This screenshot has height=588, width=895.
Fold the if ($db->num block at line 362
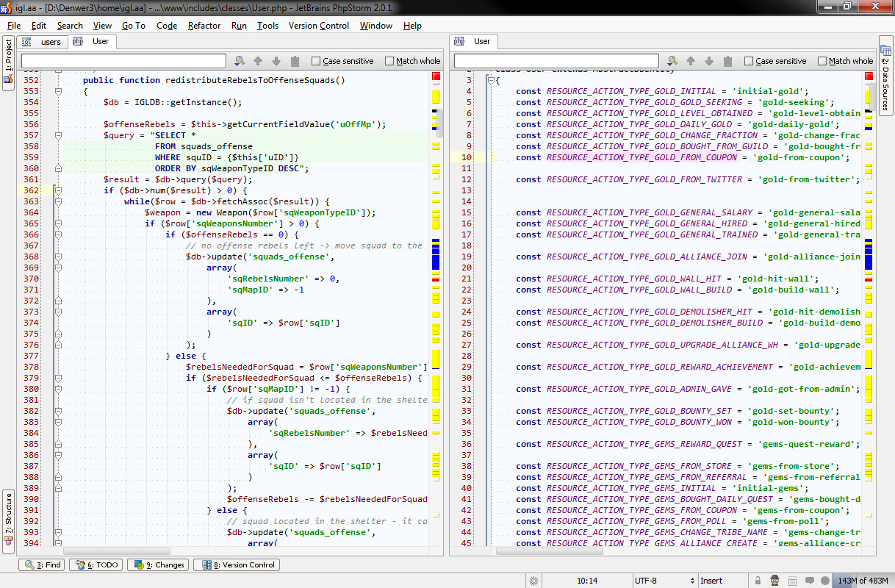coord(58,190)
